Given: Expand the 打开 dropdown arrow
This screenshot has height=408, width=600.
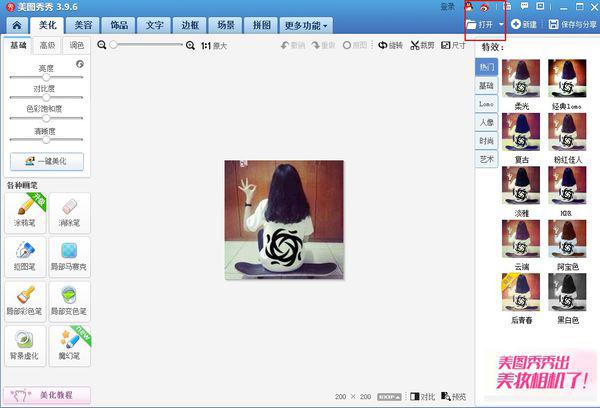Looking at the screenshot, I should tap(501, 25).
